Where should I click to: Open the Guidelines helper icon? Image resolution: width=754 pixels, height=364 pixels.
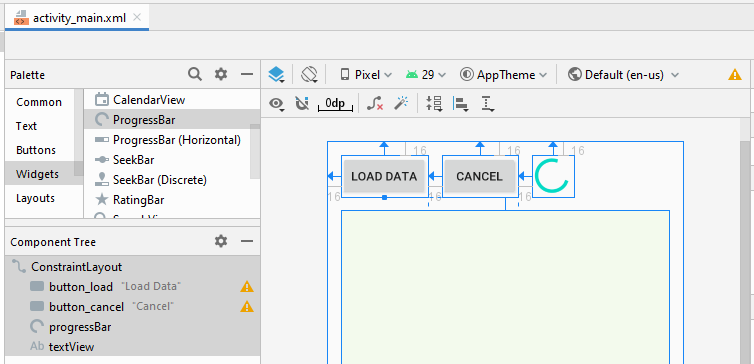coord(488,103)
